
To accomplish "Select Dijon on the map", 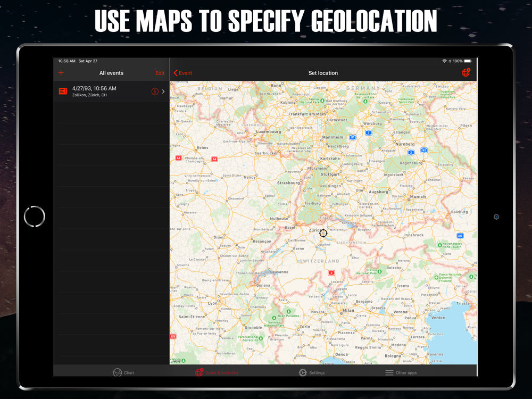I will tap(219, 237).
